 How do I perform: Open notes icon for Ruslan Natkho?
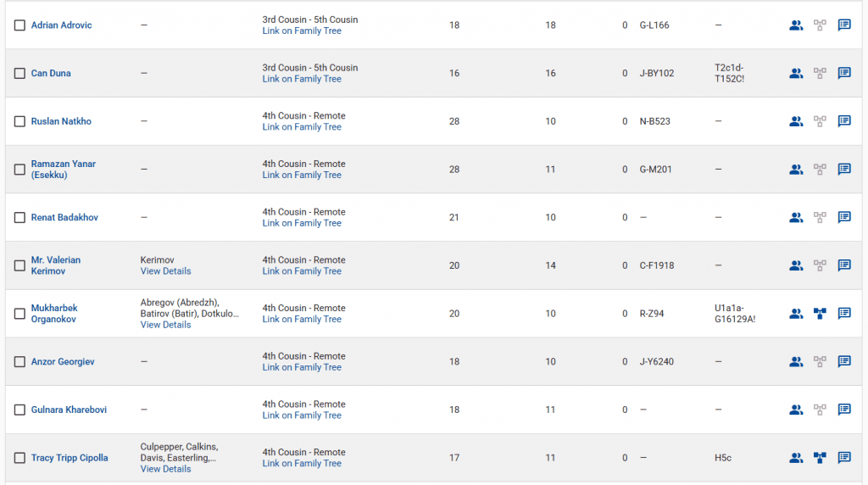coord(844,121)
